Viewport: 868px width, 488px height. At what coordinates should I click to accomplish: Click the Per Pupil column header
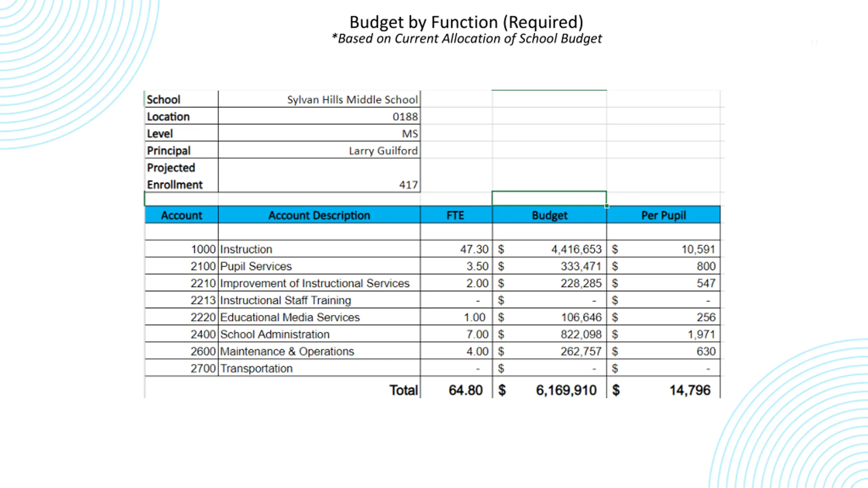coord(663,215)
